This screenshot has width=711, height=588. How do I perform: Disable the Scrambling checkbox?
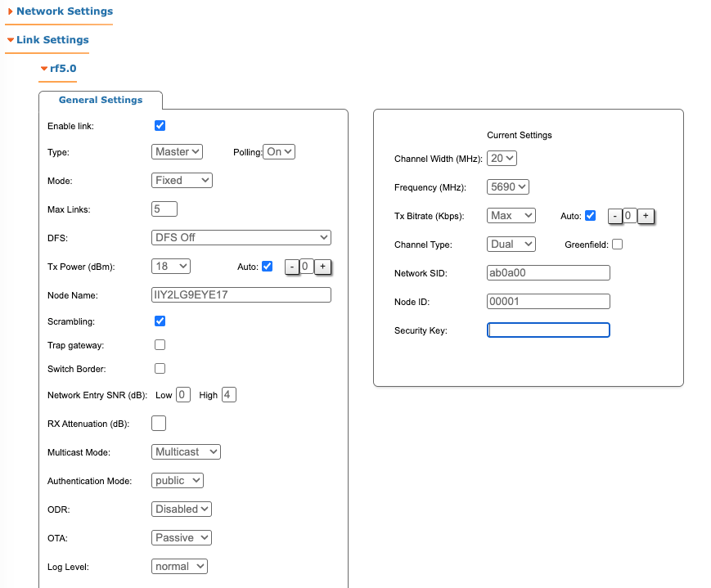(x=160, y=321)
